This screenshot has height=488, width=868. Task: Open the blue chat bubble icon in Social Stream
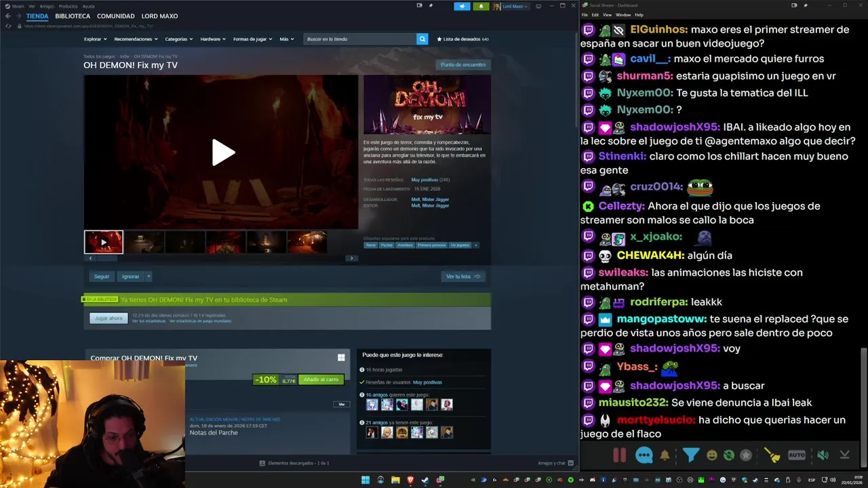coord(644,455)
